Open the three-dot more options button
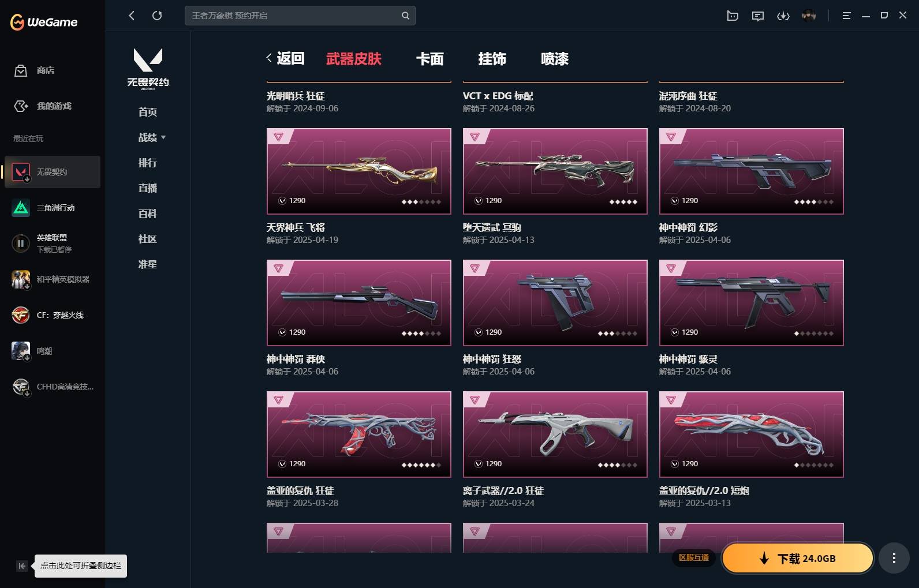Viewport: 919px width, 588px height. tap(894, 558)
